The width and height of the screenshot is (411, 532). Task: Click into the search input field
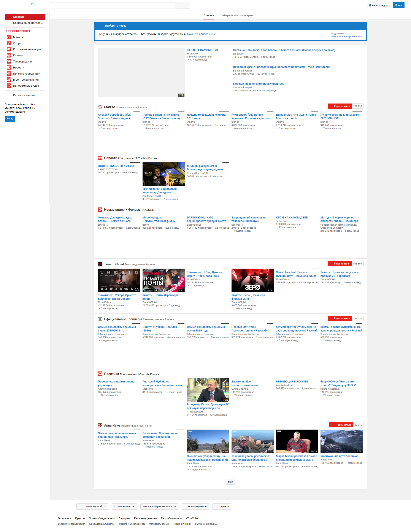coord(113,5)
